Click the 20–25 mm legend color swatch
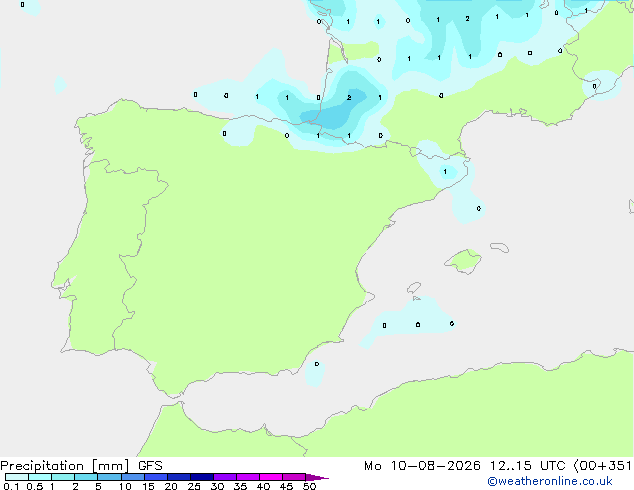This screenshot has width=634, height=490. 179,477
